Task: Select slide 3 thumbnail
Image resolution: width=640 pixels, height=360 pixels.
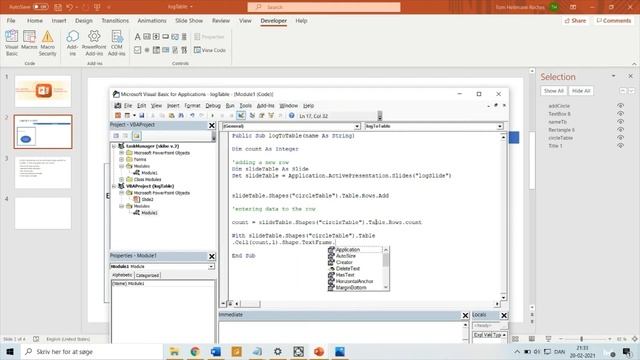Action: pyautogui.click(x=43, y=173)
